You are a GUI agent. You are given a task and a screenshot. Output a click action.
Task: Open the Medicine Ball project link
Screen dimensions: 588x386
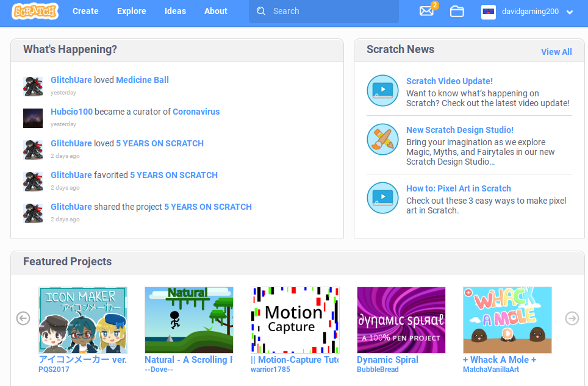(x=142, y=80)
